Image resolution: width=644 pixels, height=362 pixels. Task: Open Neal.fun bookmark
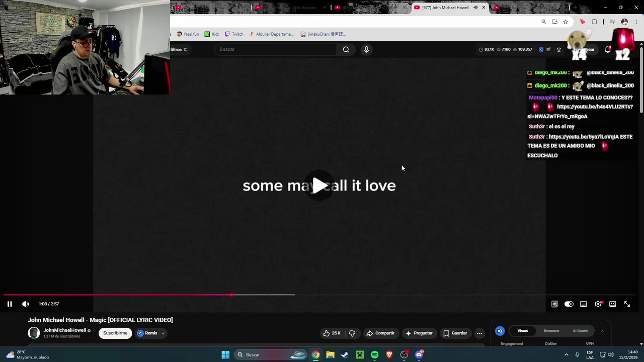(x=188, y=34)
